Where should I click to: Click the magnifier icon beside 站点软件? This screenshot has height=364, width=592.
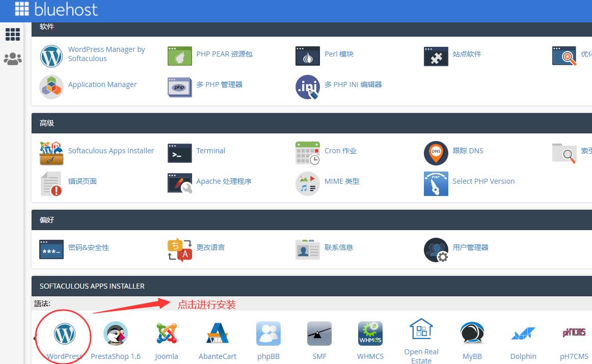[564, 56]
